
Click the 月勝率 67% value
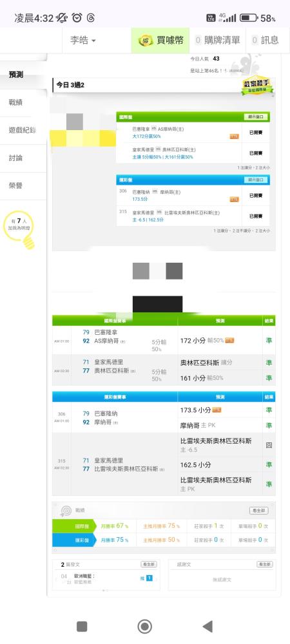click(x=115, y=526)
